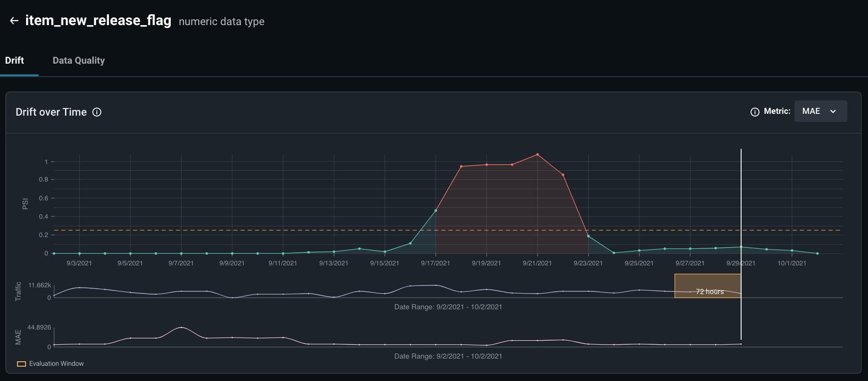Click the Evaluation Window legend label
The image size is (868, 381).
[56, 364]
